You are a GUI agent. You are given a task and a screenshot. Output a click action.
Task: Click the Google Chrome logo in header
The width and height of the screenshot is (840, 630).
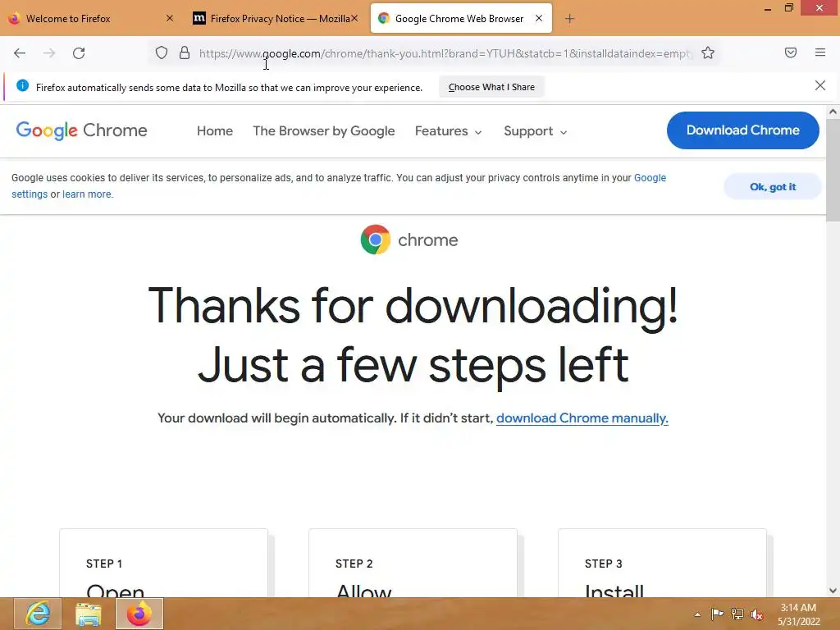pyautogui.click(x=81, y=130)
